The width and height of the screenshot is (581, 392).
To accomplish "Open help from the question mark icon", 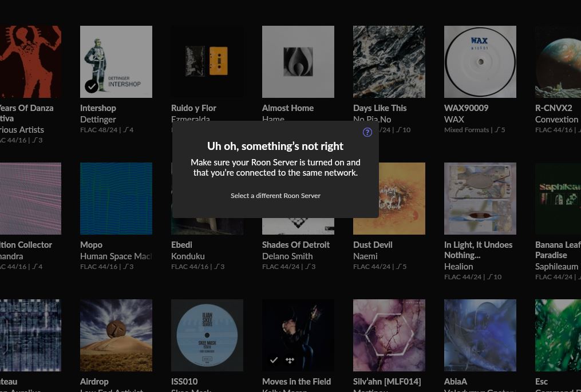I will 367,132.
